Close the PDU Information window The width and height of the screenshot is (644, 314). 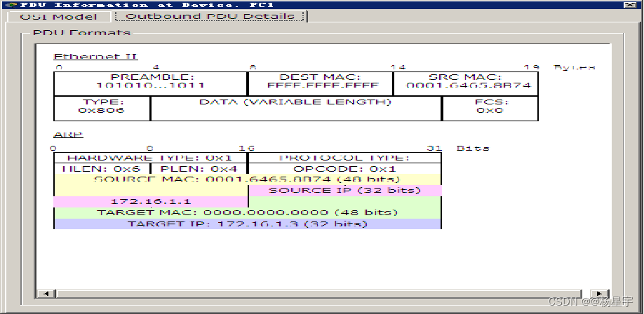(629, 5)
